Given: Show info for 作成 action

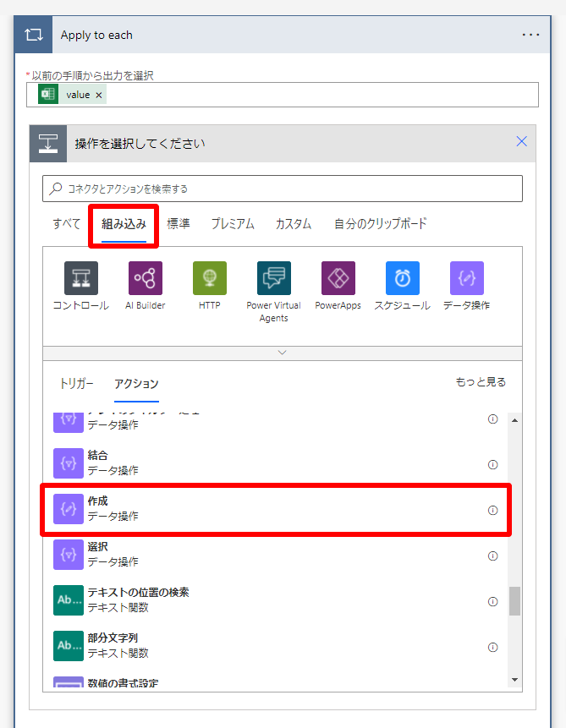Looking at the screenshot, I should coord(492,510).
